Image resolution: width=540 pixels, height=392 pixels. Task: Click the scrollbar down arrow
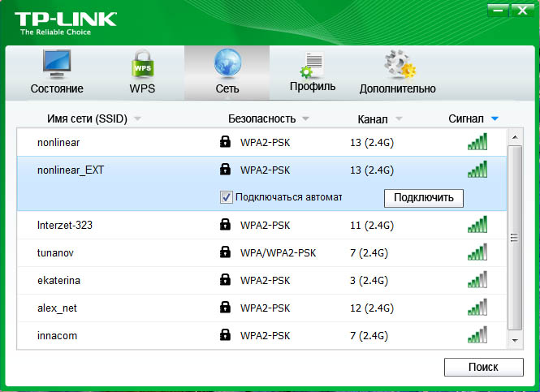tap(514, 340)
